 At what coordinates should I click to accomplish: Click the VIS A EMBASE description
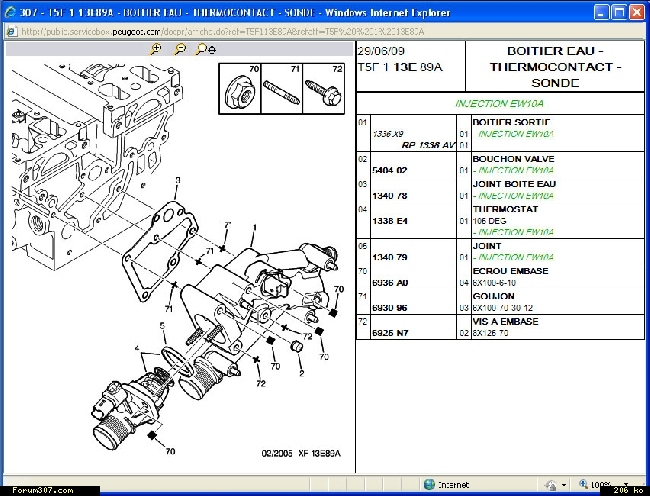click(x=506, y=322)
